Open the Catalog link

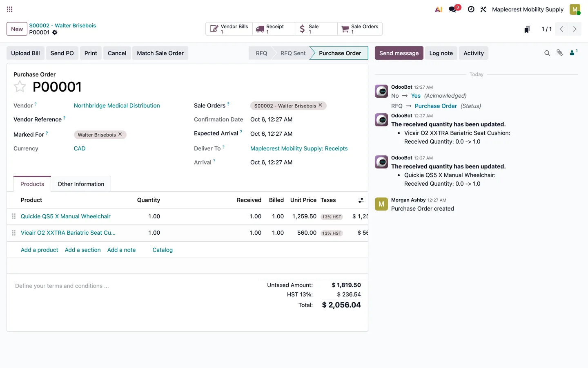tap(163, 250)
